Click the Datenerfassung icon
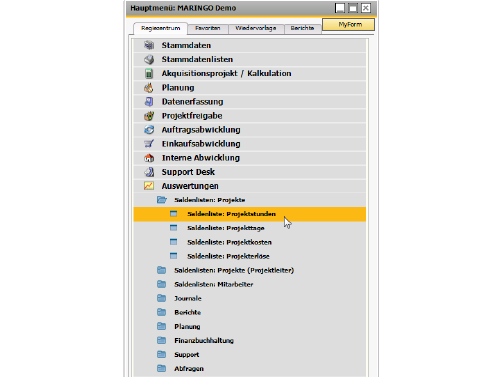 coord(149,101)
